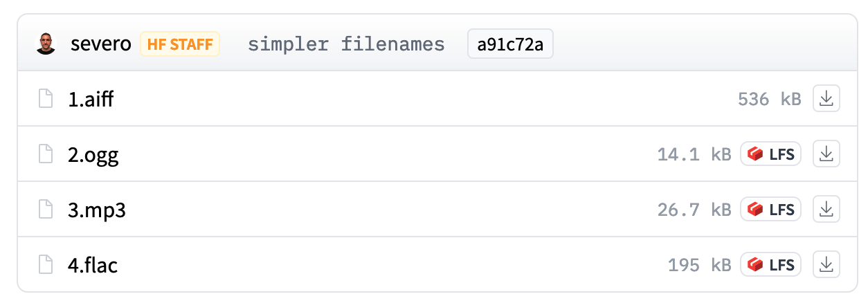Download the 1.aiff file
This screenshot has height=303, width=868.
(825, 99)
